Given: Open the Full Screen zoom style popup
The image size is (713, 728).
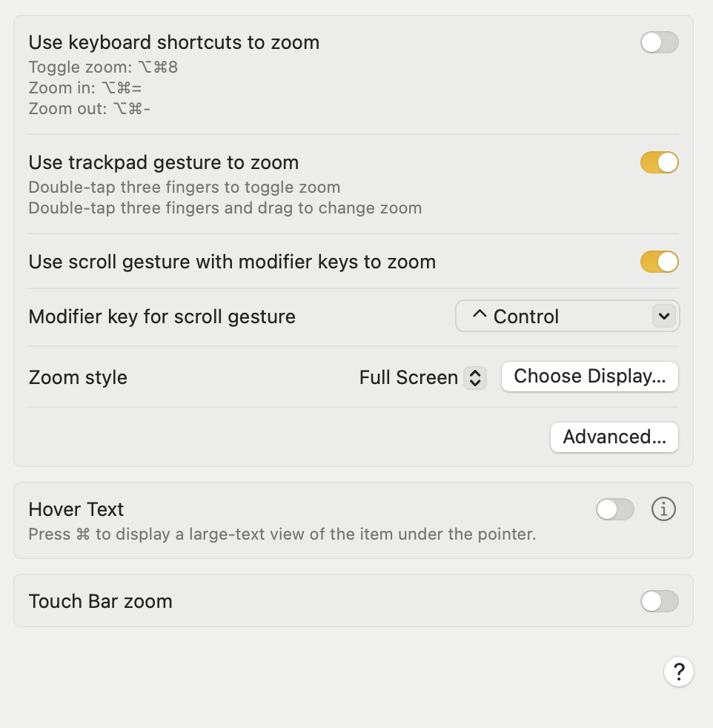Looking at the screenshot, I should pyautogui.click(x=409, y=377).
